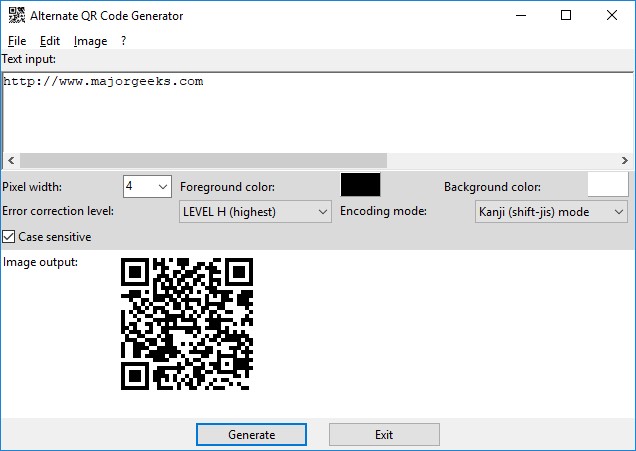Screen dimensions: 636x451
Task: Pick the white background color swatch
Action: (x=608, y=185)
